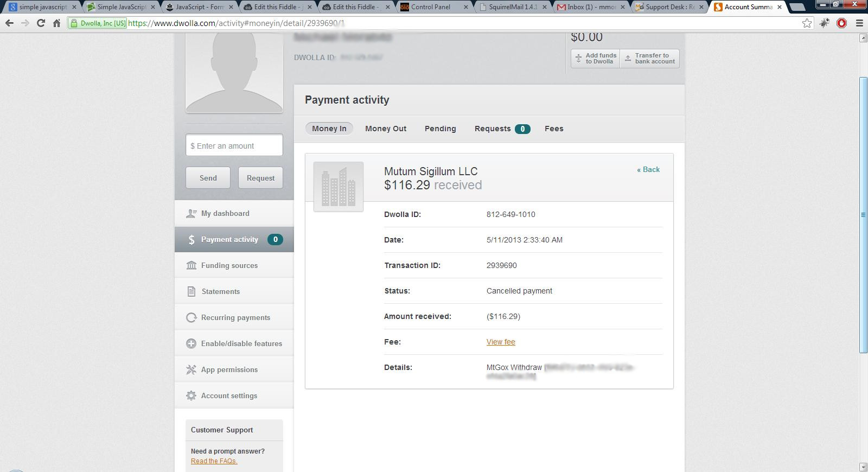Click the bank icon beside Funding sources

click(191, 265)
